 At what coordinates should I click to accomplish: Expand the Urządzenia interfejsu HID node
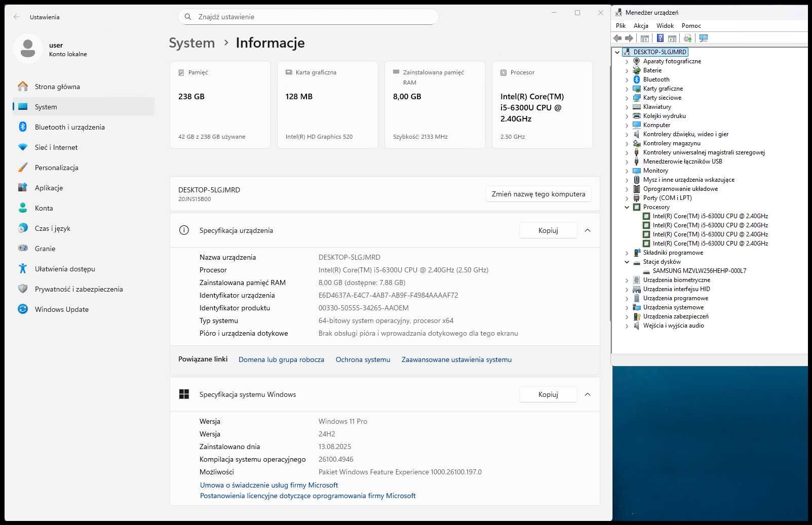pos(627,289)
